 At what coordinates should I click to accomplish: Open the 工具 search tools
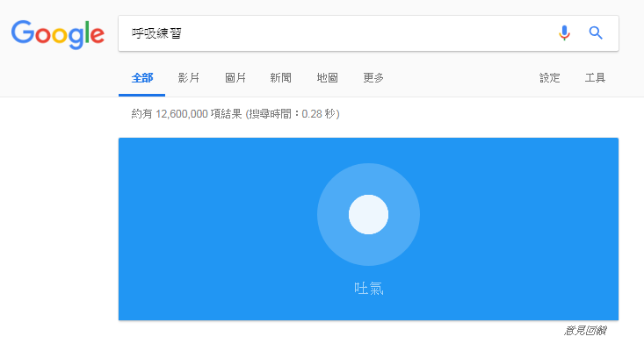[595, 78]
